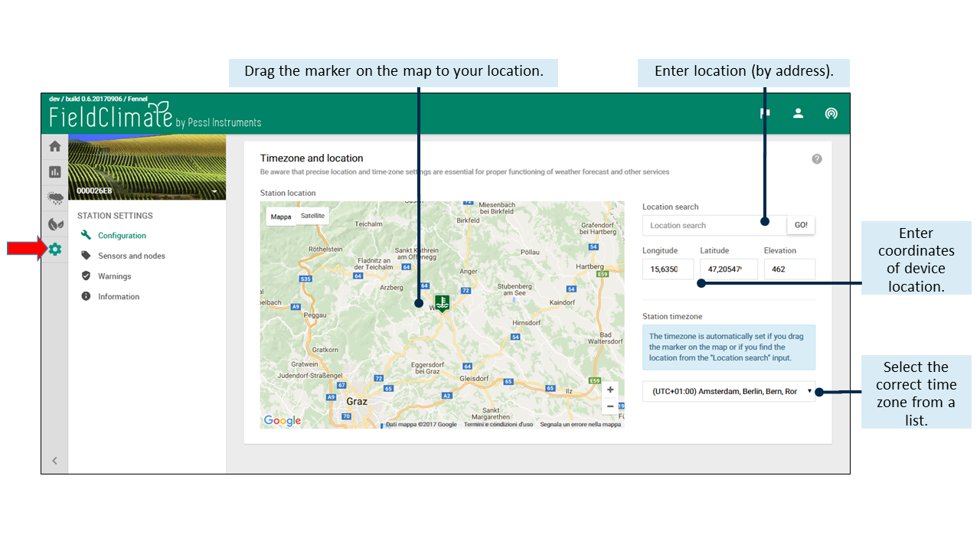Collapse the sidebar with the left chevron
This screenshot has height=551, width=980.
pos(54,461)
